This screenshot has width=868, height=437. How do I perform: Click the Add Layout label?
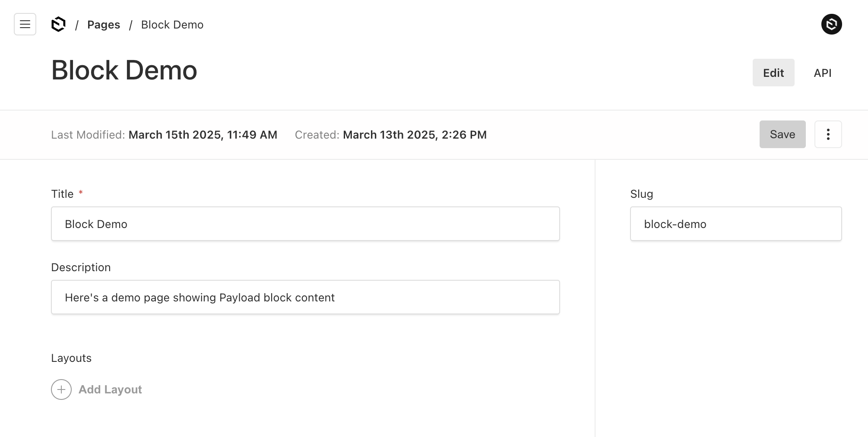pyautogui.click(x=110, y=389)
